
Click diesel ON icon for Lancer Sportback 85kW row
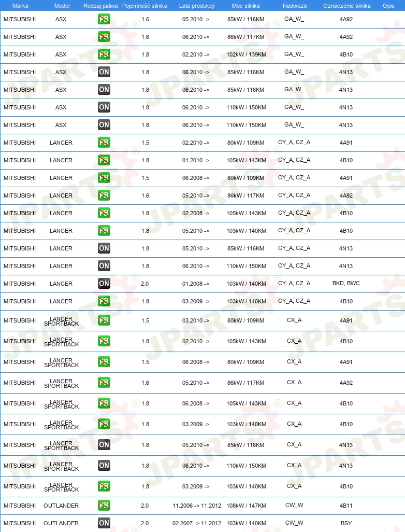104,445
